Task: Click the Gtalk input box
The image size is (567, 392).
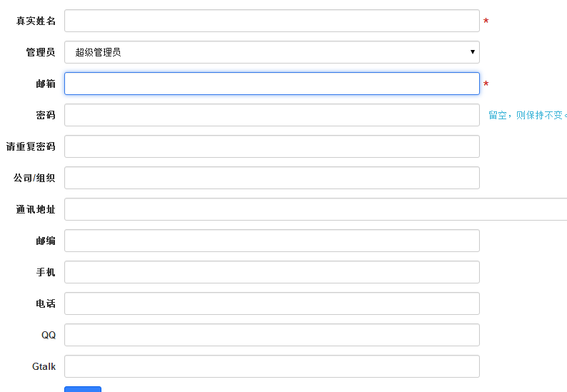Action: (x=271, y=366)
